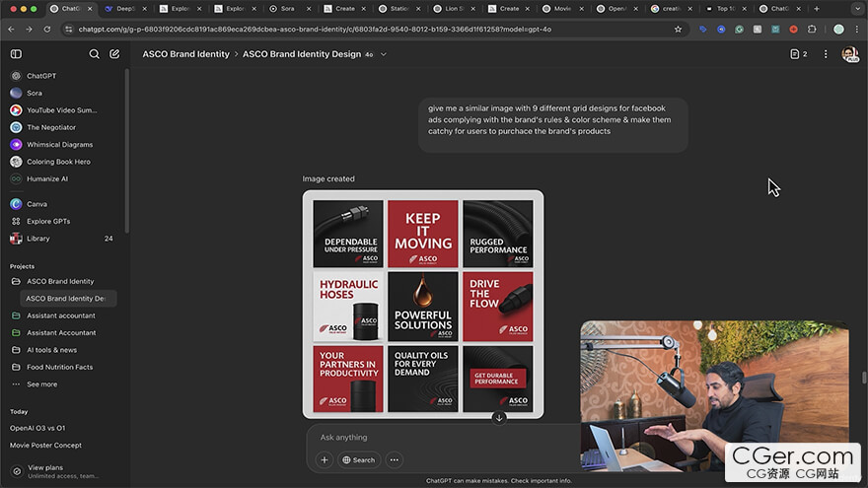Open conversation options three-dot menu
868x488 pixels.
pos(826,53)
